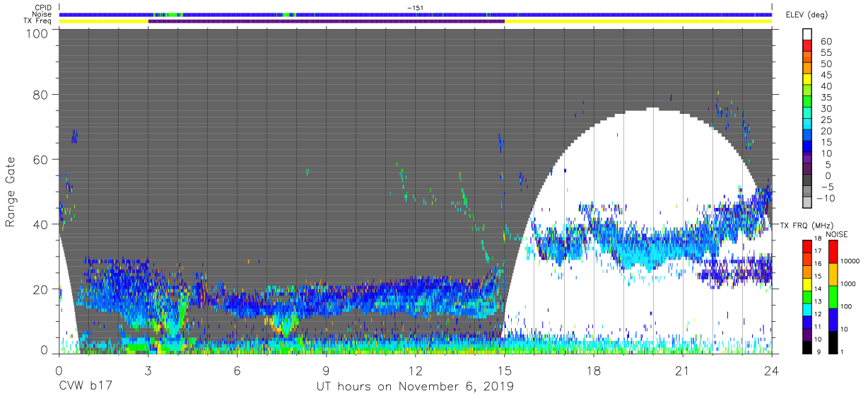
Task: Click the '24' tick on UT hours axis
Action: tap(772, 371)
